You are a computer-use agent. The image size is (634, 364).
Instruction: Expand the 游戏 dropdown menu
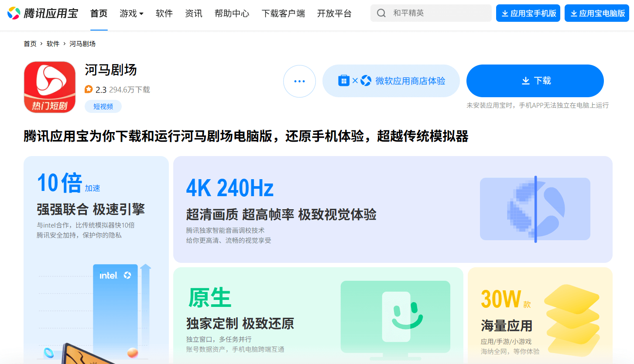point(132,14)
